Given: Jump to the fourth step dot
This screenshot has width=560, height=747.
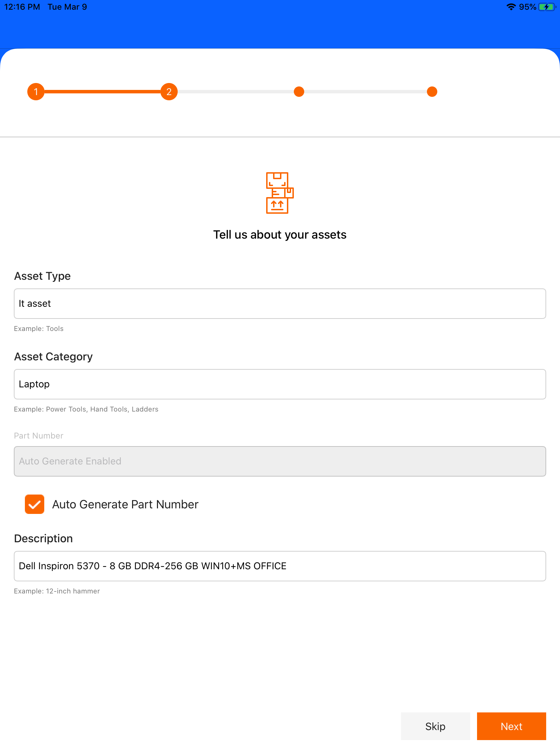Looking at the screenshot, I should tap(432, 92).
